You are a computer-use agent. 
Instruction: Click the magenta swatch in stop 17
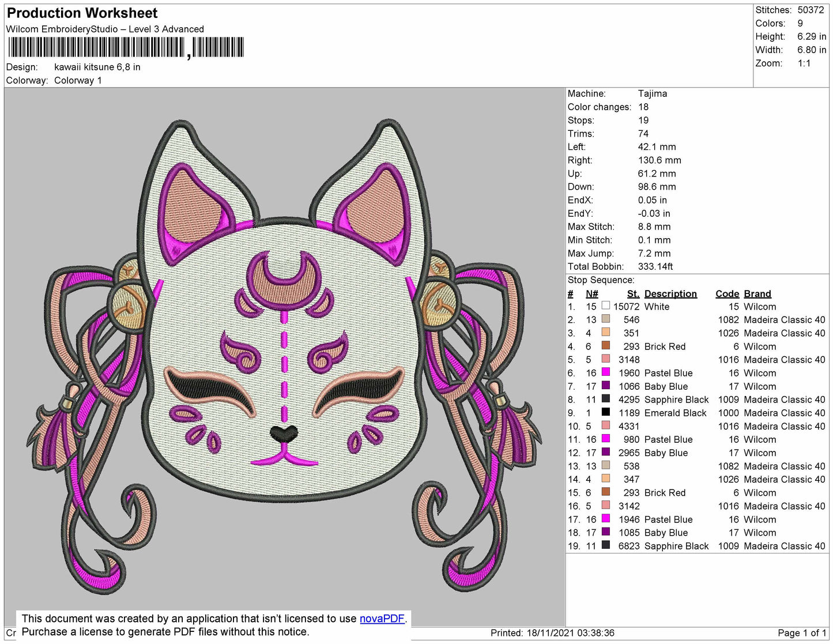606,518
